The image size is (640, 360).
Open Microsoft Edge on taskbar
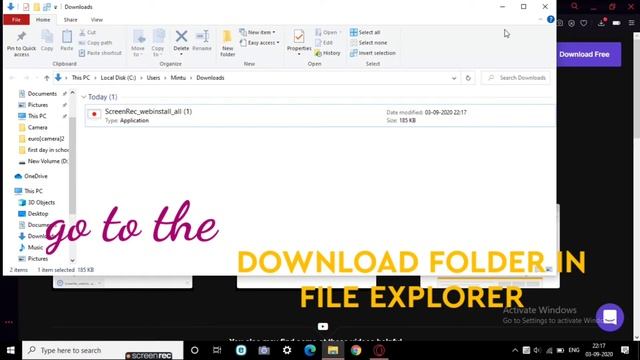click(310, 350)
